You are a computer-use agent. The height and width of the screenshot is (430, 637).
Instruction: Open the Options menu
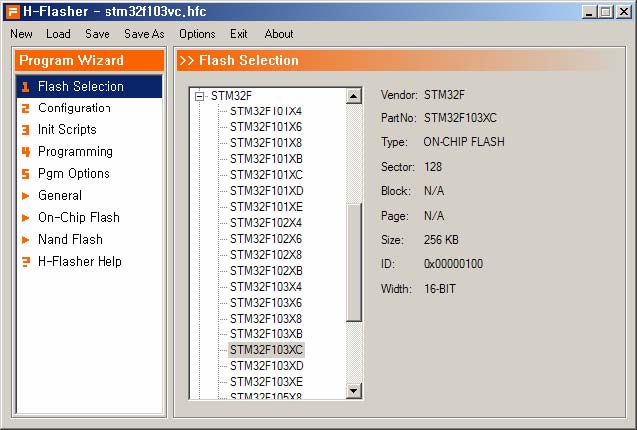click(x=197, y=34)
